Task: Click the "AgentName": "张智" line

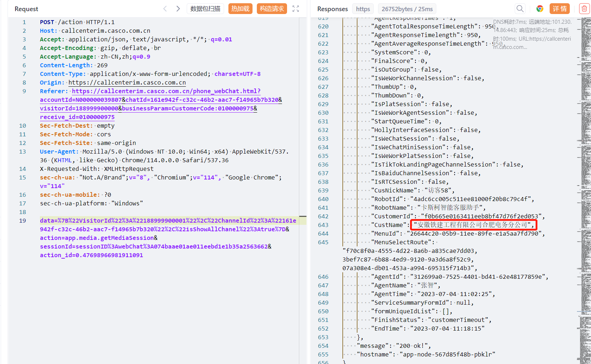Action: [x=405, y=285]
